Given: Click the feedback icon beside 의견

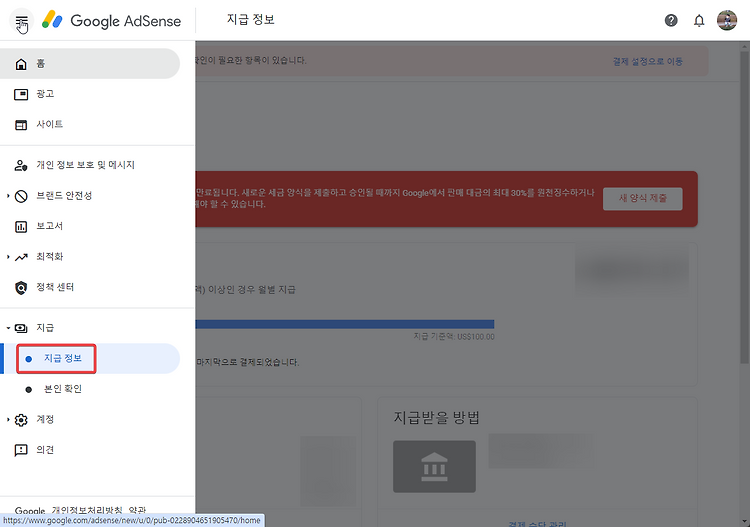Looking at the screenshot, I should tap(21, 450).
